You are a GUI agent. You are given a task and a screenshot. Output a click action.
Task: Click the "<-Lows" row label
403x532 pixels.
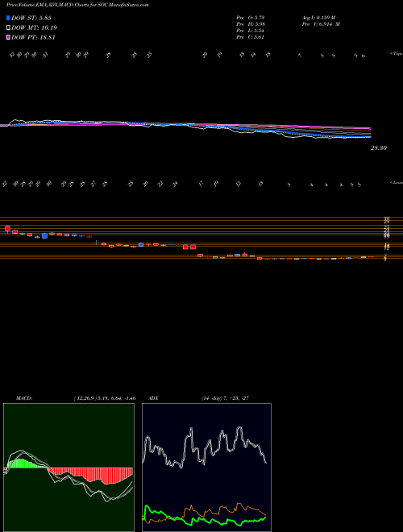(x=396, y=182)
